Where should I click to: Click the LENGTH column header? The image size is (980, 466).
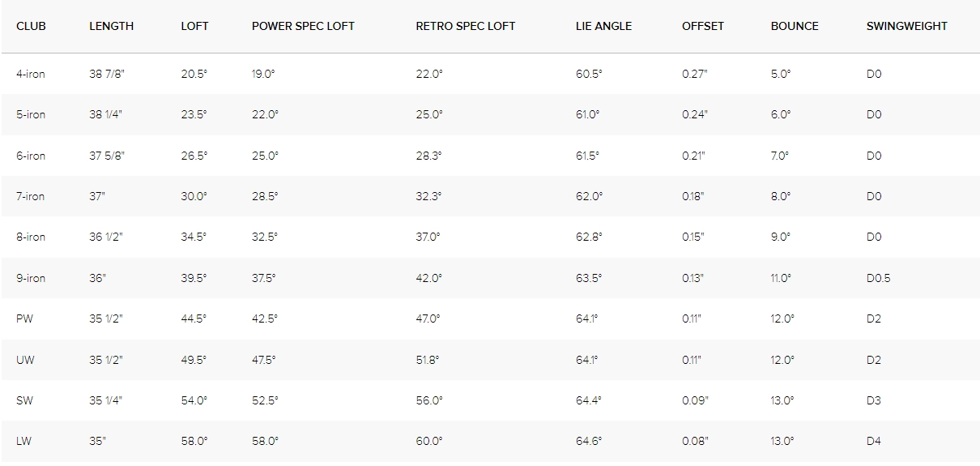[111, 26]
